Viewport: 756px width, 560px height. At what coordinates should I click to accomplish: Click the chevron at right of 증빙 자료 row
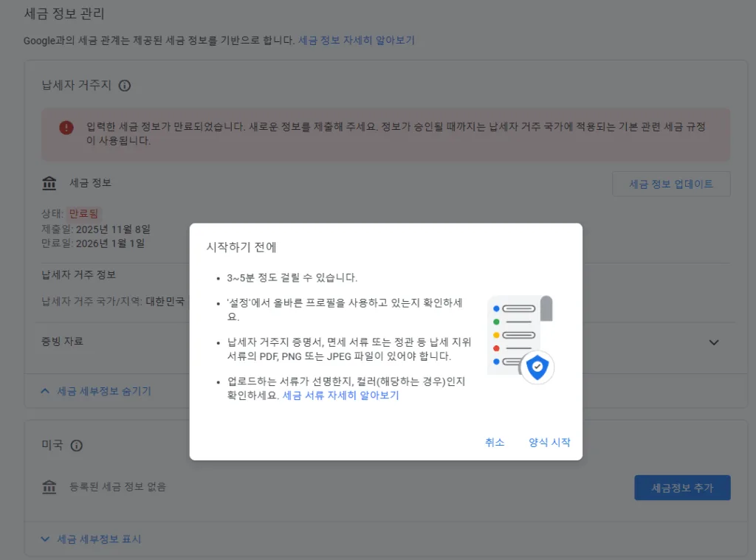pyautogui.click(x=713, y=342)
